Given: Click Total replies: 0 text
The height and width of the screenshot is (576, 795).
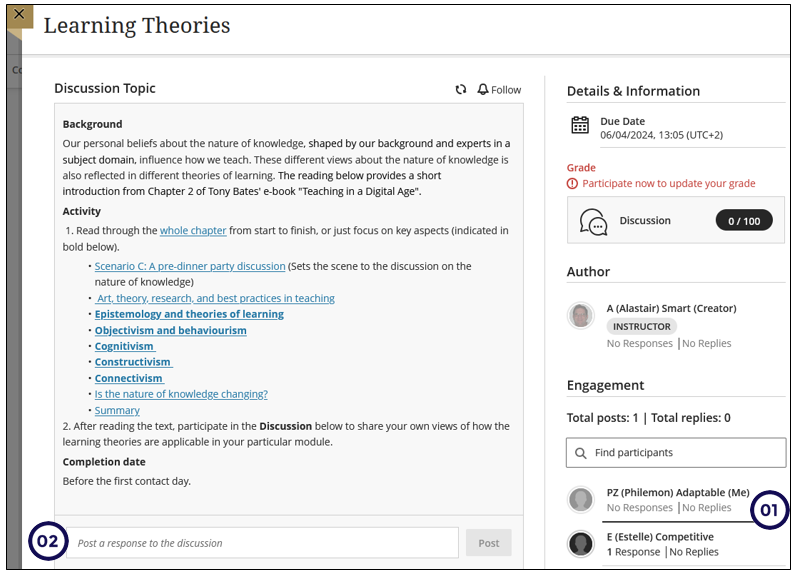Looking at the screenshot, I should point(691,418).
